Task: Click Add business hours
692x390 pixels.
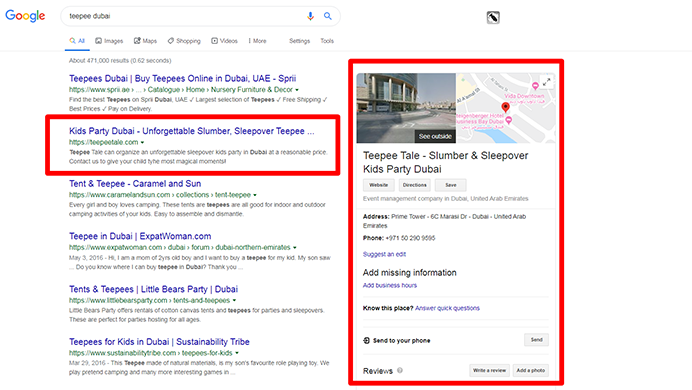Action: coord(390,285)
